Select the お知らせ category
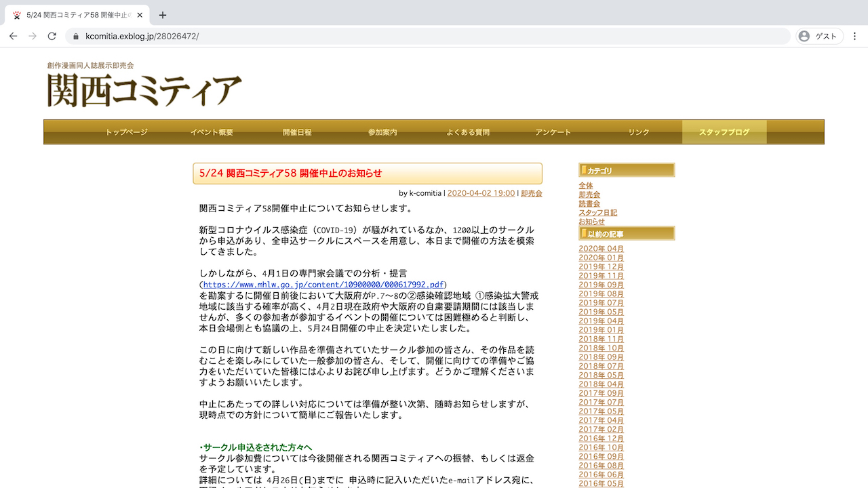Image resolution: width=868 pixels, height=488 pixels. click(591, 222)
